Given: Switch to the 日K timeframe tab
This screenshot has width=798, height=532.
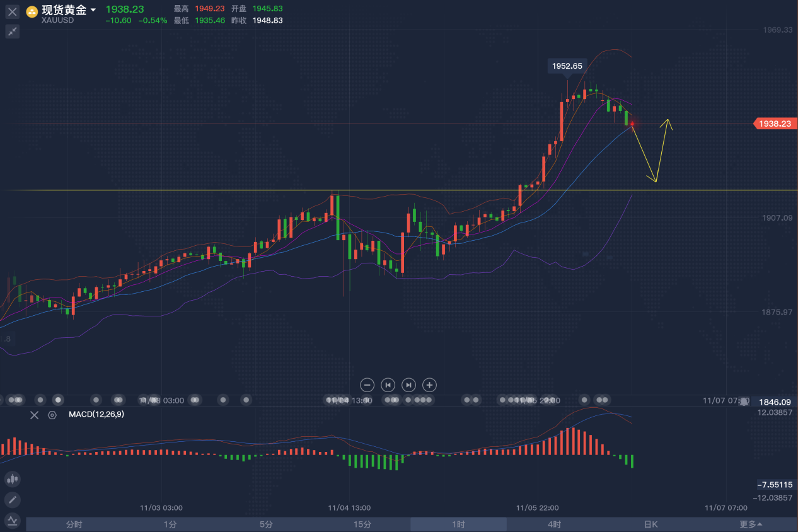Looking at the screenshot, I should (651, 524).
